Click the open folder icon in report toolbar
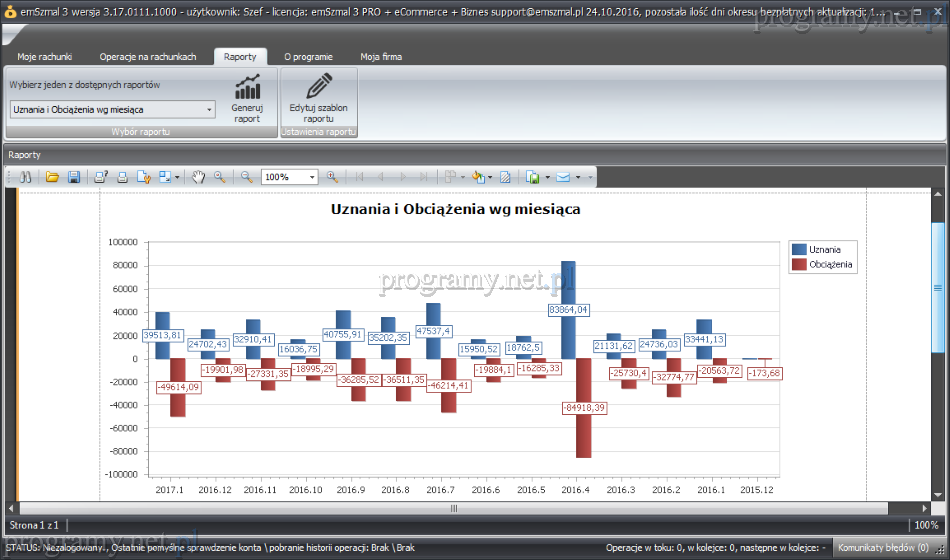The width and height of the screenshot is (950, 560). pyautogui.click(x=51, y=177)
